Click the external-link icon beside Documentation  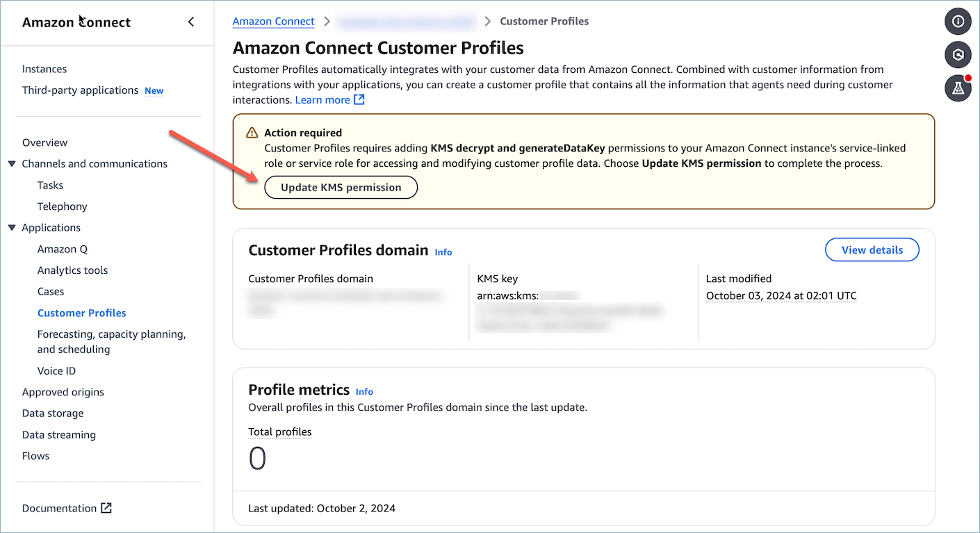(106, 508)
